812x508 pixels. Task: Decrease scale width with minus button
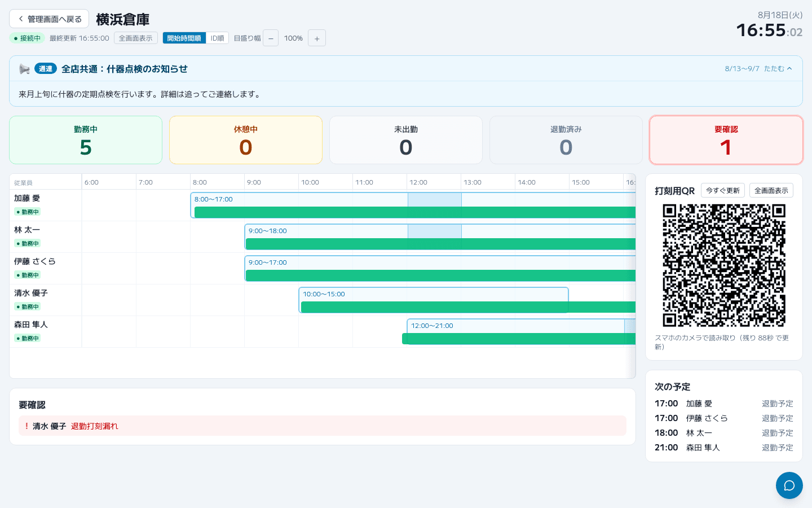point(271,38)
